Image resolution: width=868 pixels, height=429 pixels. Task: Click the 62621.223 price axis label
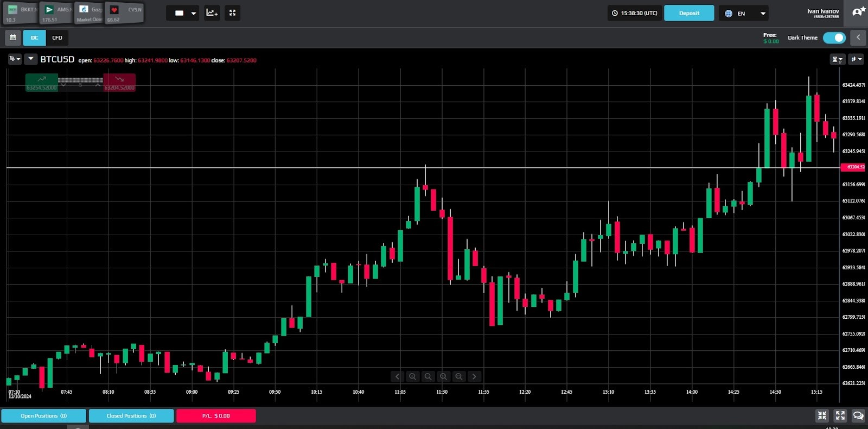(x=853, y=383)
